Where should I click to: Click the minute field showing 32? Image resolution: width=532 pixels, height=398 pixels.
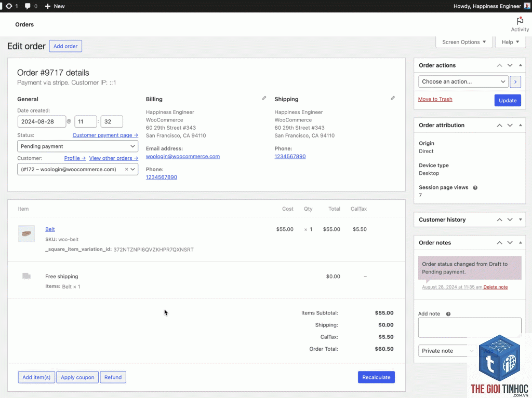pos(112,121)
